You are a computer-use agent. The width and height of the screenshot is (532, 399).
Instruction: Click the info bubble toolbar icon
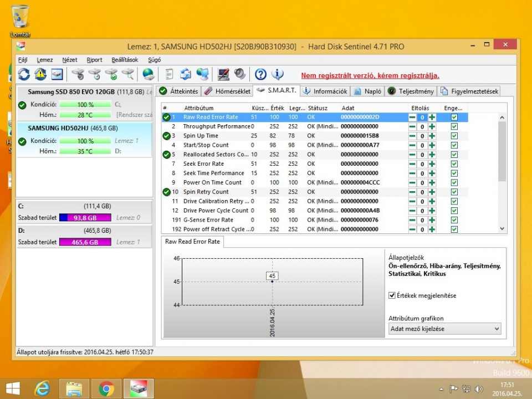tap(278, 74)
